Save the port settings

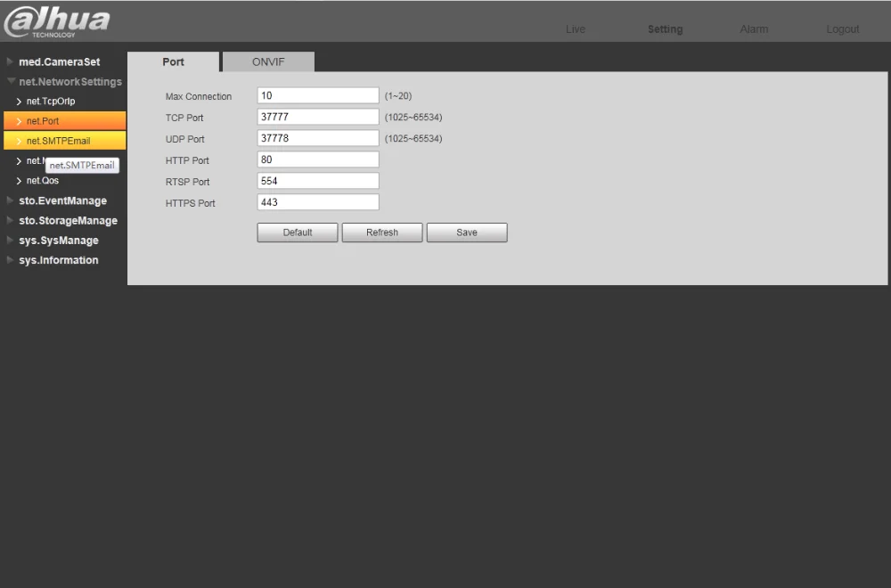pyautogui.click(x=467, y=233)
